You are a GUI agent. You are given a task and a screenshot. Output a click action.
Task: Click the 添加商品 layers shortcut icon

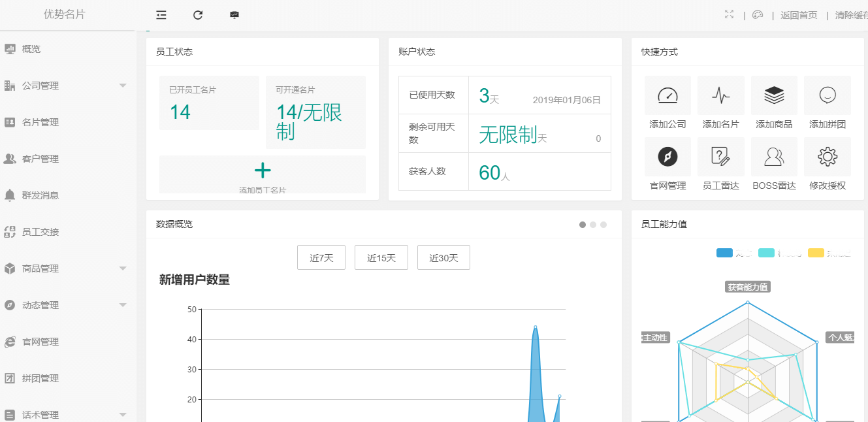click(774, 95)
